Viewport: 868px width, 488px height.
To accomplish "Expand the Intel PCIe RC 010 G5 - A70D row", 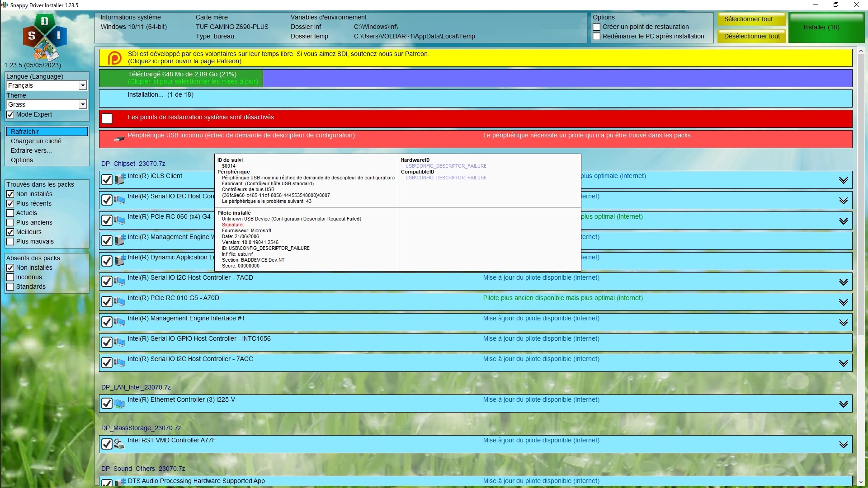I will (x=843, y=302).
